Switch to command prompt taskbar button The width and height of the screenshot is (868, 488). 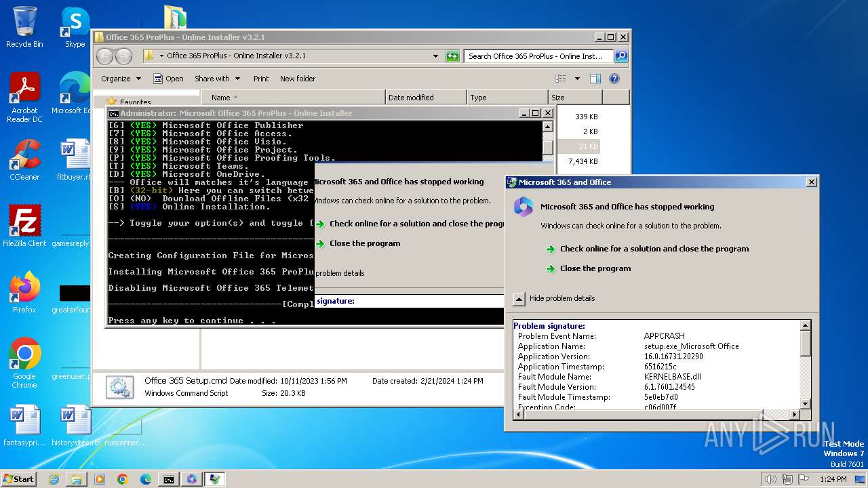pos(168,479)
